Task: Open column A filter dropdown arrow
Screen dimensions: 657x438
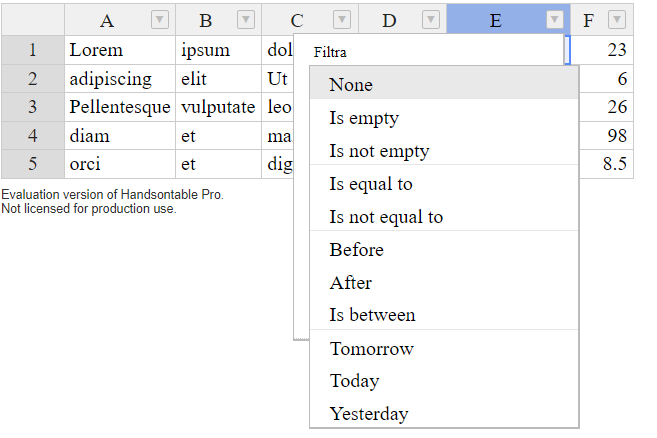Action: point(160,20)
